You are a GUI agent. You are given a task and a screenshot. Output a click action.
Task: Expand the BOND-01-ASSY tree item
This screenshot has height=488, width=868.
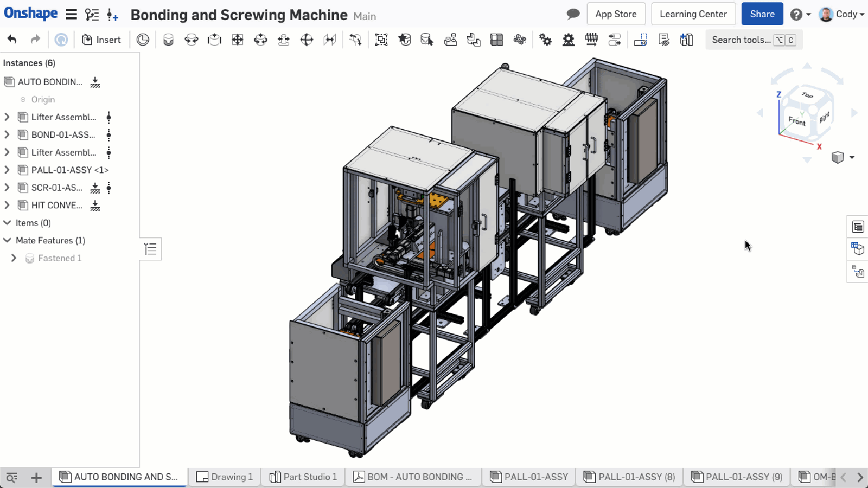point(7,134)
